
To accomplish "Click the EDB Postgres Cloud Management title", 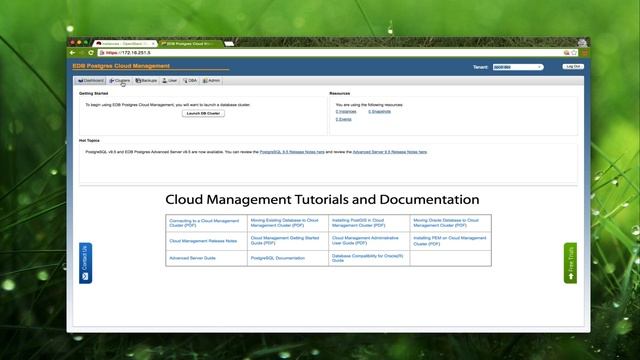I will [121, 66].
